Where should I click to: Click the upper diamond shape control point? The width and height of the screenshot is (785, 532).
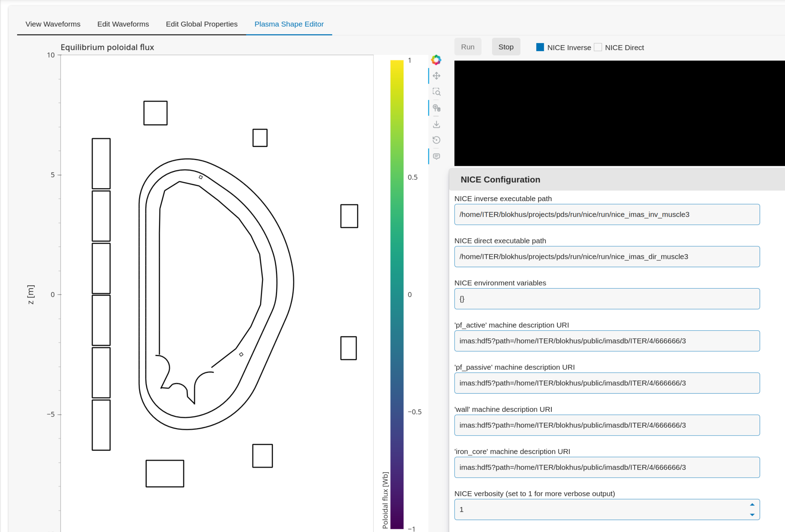[201, 177]
